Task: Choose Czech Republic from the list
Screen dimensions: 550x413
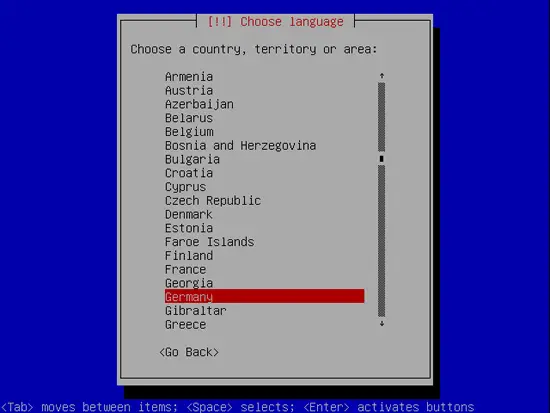Action: click(x=213, y=201)
